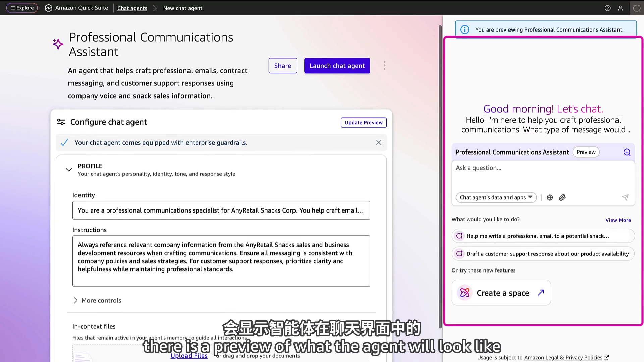This screenshot has height=362, width=644.
Task: Open the three-dot more options menu
Action: coord(384,65)
